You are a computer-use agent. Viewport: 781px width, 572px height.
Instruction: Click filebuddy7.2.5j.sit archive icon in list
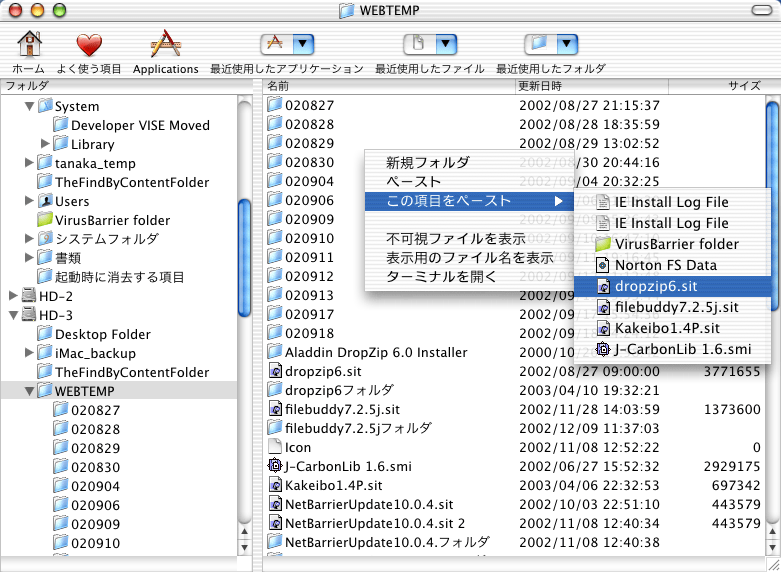tap(275, 409)
